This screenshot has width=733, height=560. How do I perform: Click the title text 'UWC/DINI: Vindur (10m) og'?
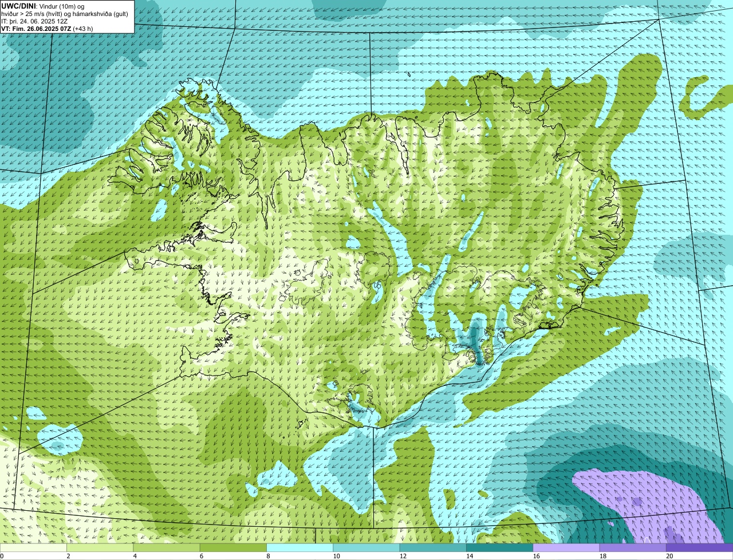pyautogui.click(x=43, y=6)
